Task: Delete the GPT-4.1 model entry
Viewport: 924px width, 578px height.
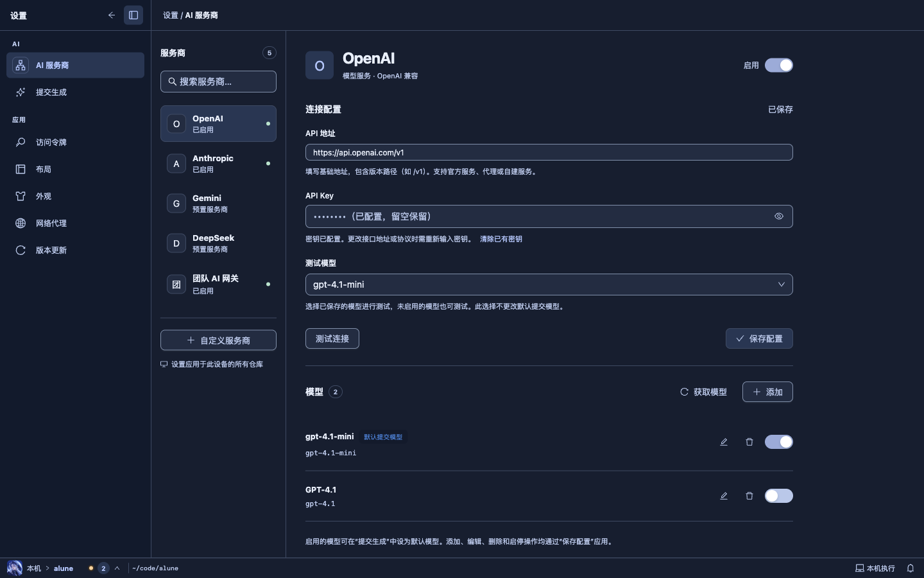Action: [749, 496]
